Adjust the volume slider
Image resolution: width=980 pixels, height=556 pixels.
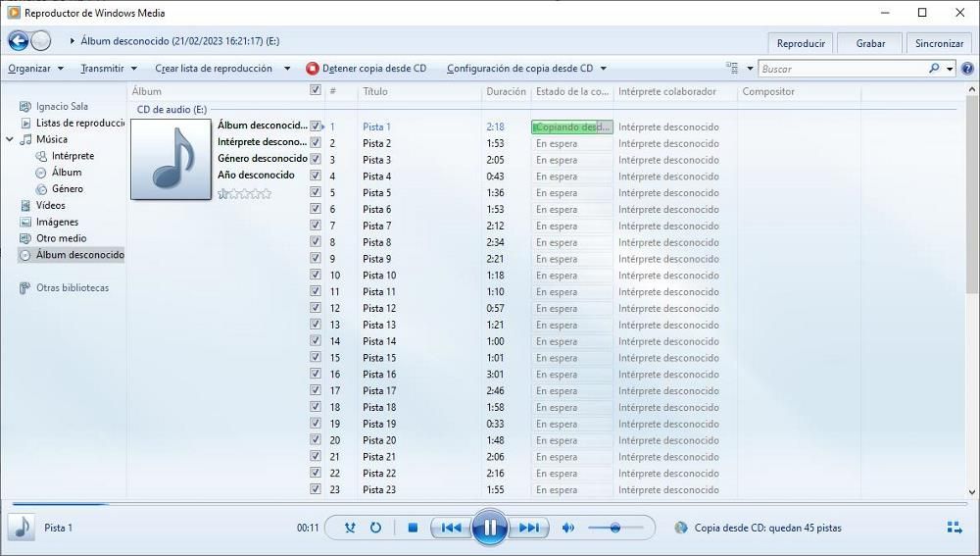click(x=615, y=528)
